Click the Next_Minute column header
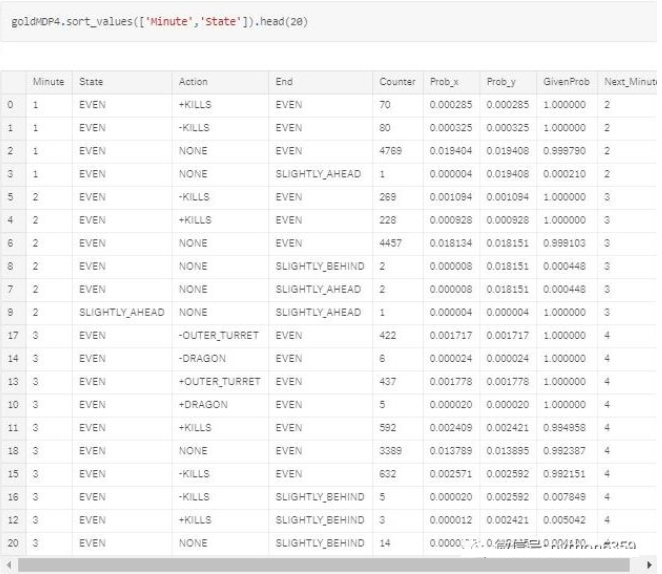This screenshot has width=662, height=574. [630, 82]
